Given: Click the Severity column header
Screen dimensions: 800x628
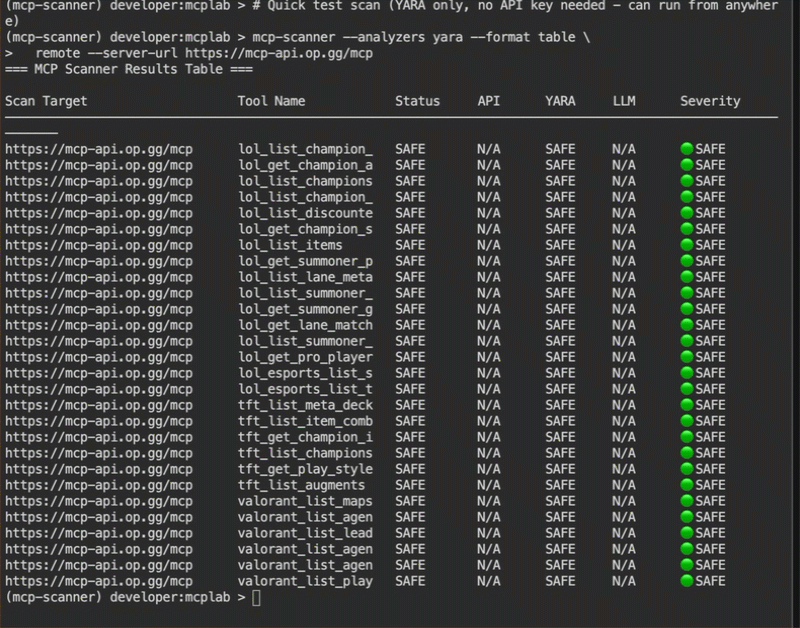Looking at the screenshot, I should click(x=710, y=101).
